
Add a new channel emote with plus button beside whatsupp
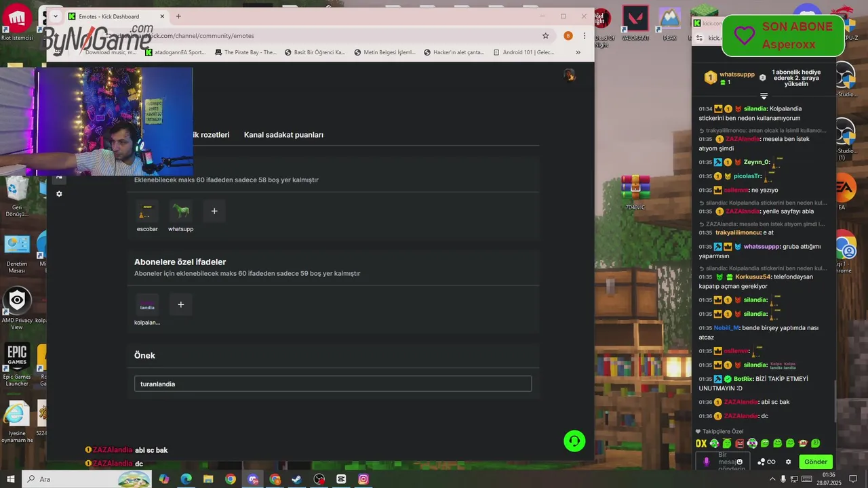[214, 211]
